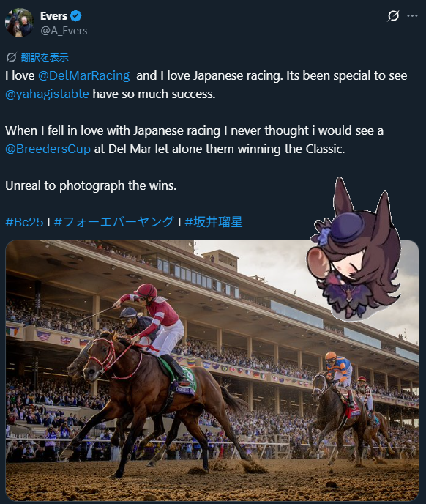426x504 pixels.
Task: Open the Evers profile avatar
Action: tap(19, 23)
